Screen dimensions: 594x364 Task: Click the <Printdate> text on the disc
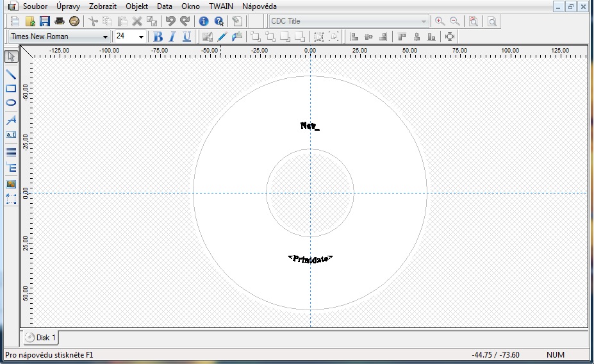(x=310, y=258)
